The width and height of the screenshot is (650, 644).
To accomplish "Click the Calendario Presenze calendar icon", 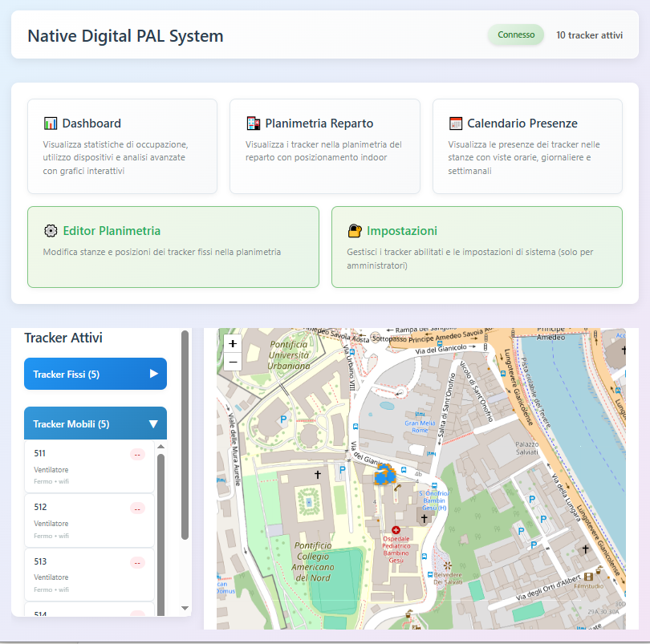I will [456, 124].
